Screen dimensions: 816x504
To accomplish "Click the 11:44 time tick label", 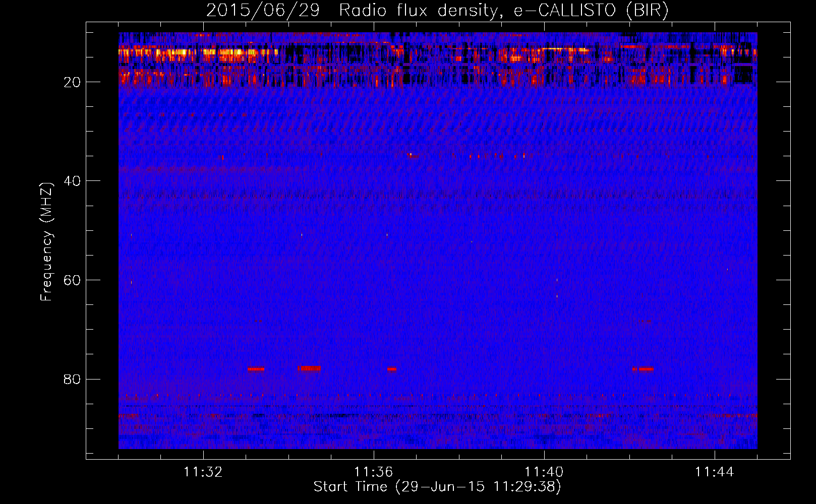I will [x=715, y=472].
